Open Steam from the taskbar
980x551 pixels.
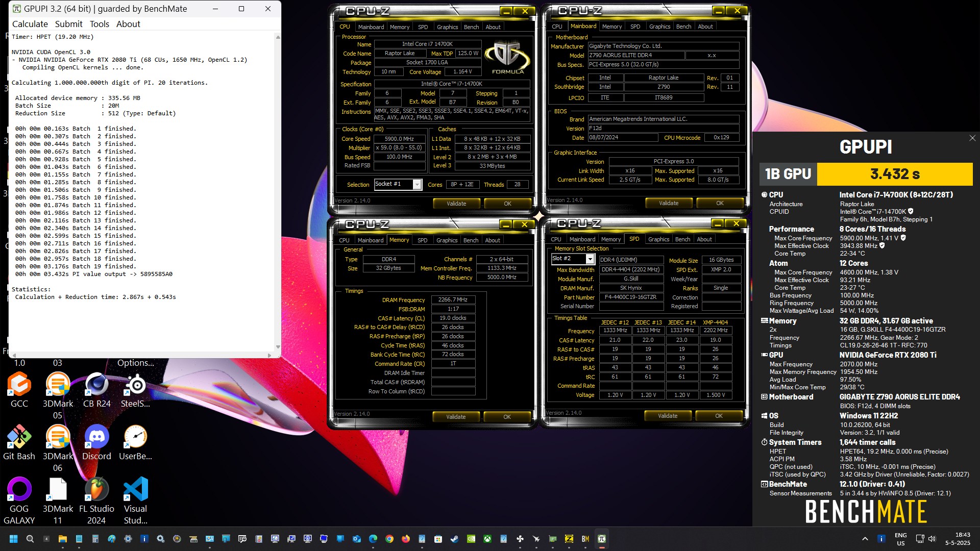[x=454, y=539]
